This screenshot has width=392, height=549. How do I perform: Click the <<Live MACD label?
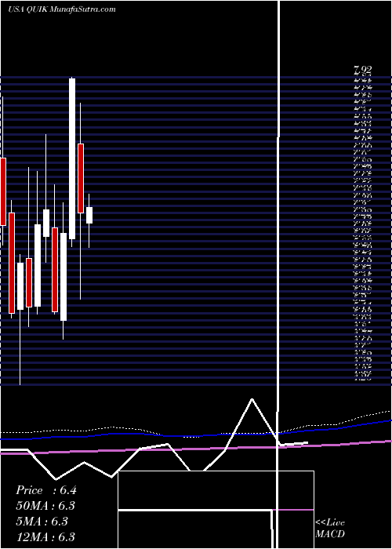(330, 529)
